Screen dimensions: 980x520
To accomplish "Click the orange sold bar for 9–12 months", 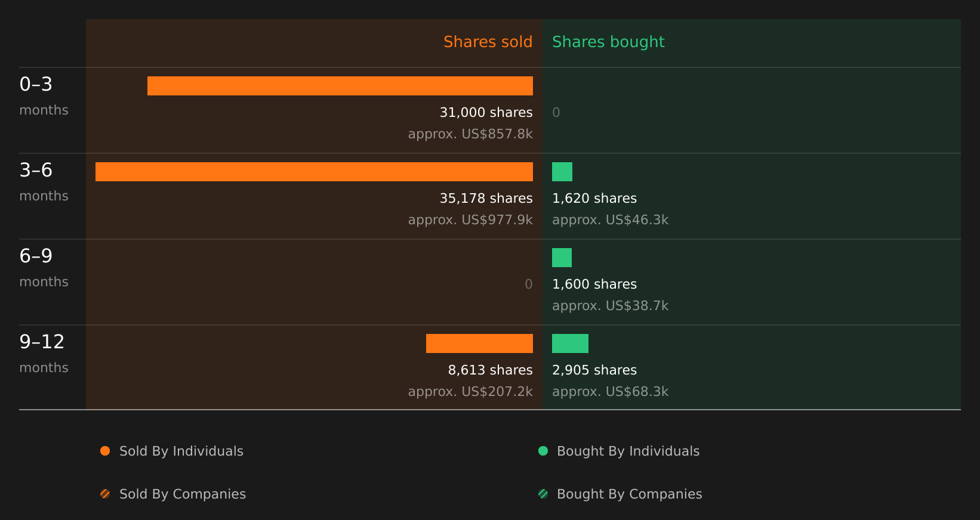I will [x=479, y=343].
